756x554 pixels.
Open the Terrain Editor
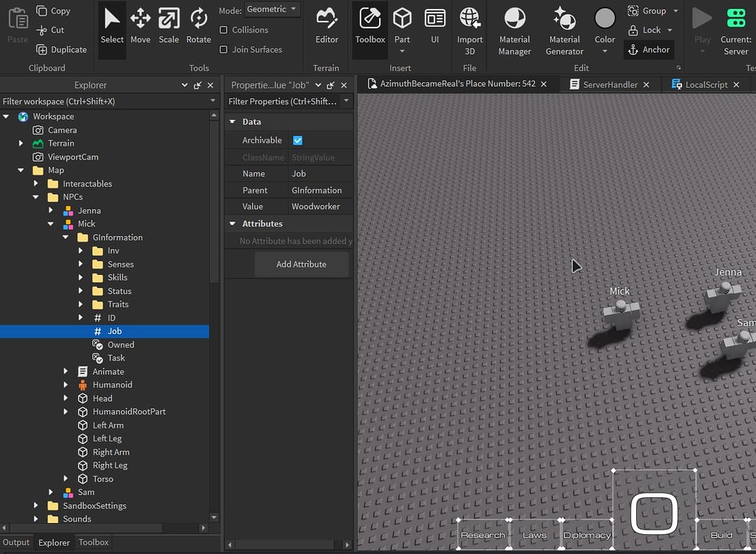click(327, 26)
